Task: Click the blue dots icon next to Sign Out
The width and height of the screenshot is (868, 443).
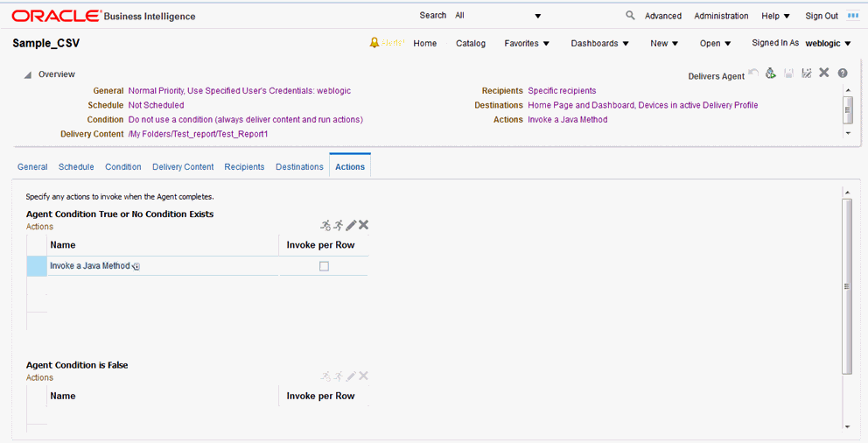Action: [853, 16]
